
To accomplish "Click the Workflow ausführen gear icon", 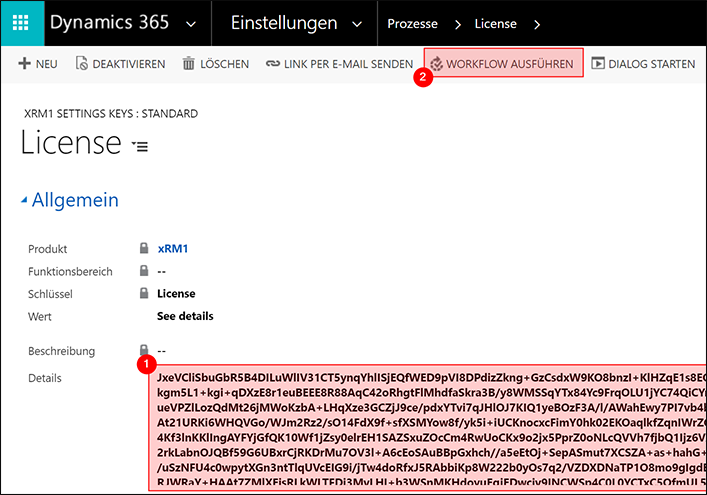I will [436, 64].
